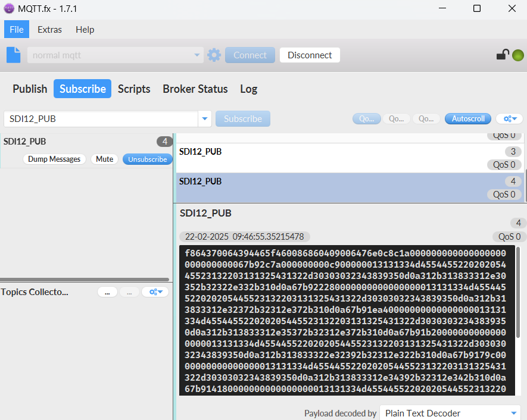Image resolution: width=527 pixels, height=420 pixels.
Task: Click the message list vertical scrollbar
Action: 526,184
